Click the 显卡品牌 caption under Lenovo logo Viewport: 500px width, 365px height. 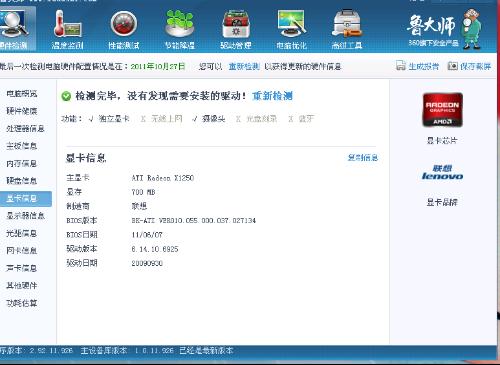[x=442, y=202]
